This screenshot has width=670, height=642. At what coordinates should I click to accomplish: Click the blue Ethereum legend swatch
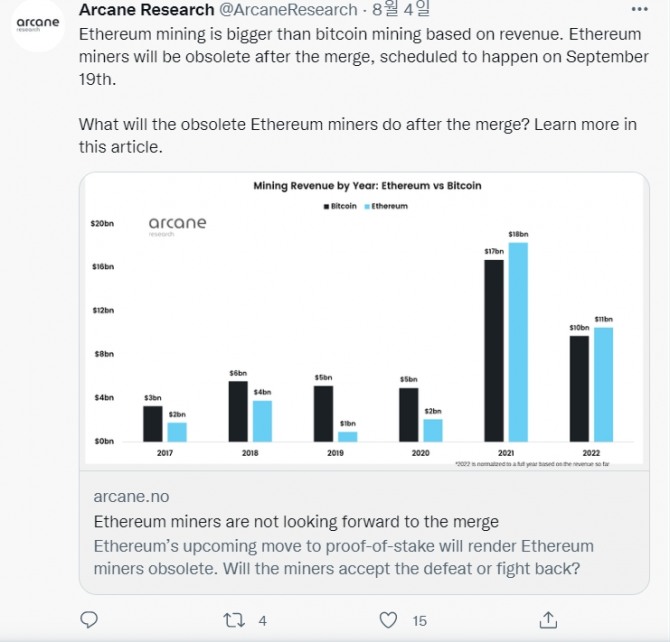coord(367,207)
